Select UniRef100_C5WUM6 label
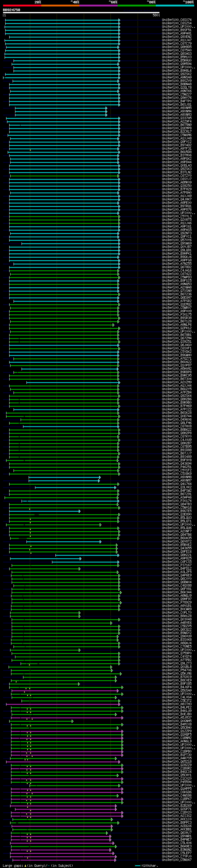This screenshot has height=868, width=197. coord(177,135)
